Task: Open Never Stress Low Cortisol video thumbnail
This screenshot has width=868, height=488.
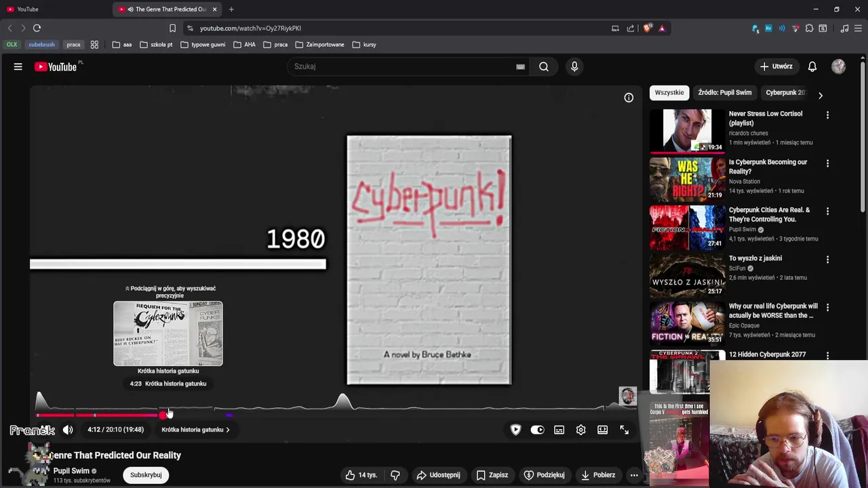Action: 687,131
